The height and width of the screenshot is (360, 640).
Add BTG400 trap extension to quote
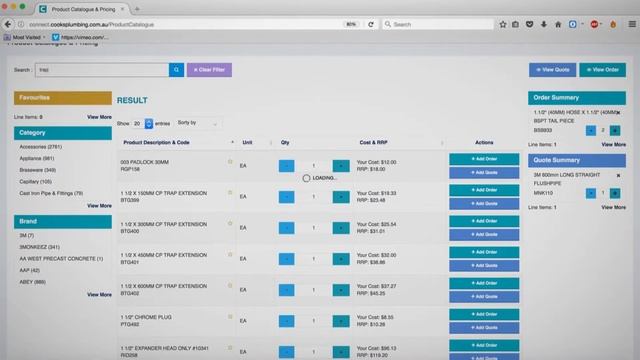[484, 235]
